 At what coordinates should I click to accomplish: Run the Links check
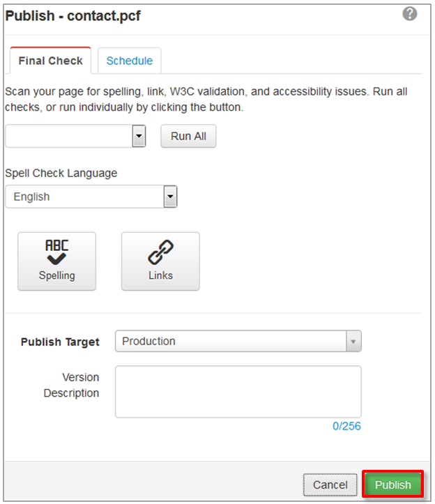point(160,261)
